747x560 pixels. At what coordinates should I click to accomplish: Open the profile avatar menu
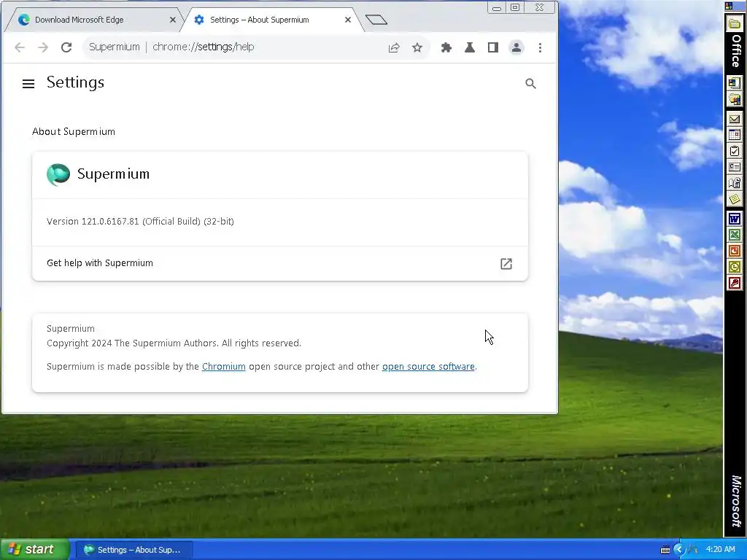516,47
